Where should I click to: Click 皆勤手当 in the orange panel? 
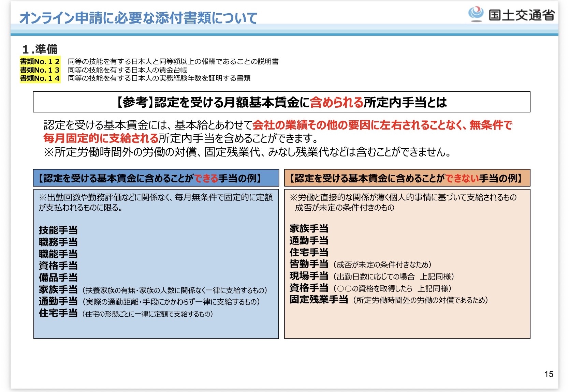309,264
